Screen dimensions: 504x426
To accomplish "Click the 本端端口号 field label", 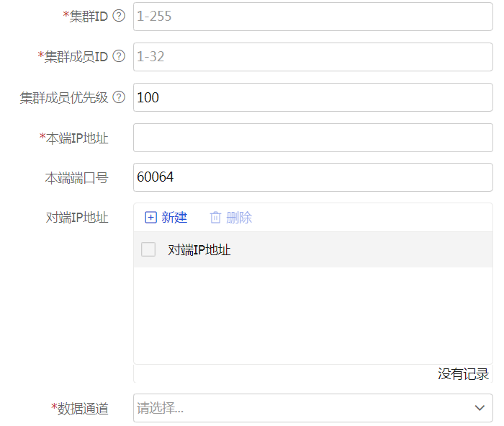I will click(x=76, y=177).
